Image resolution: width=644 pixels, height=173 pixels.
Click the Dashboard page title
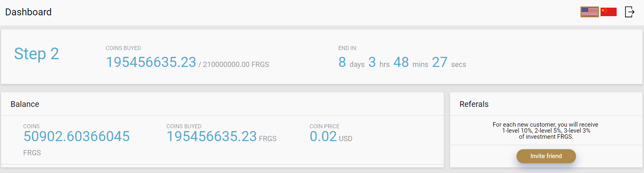(28, 12)
